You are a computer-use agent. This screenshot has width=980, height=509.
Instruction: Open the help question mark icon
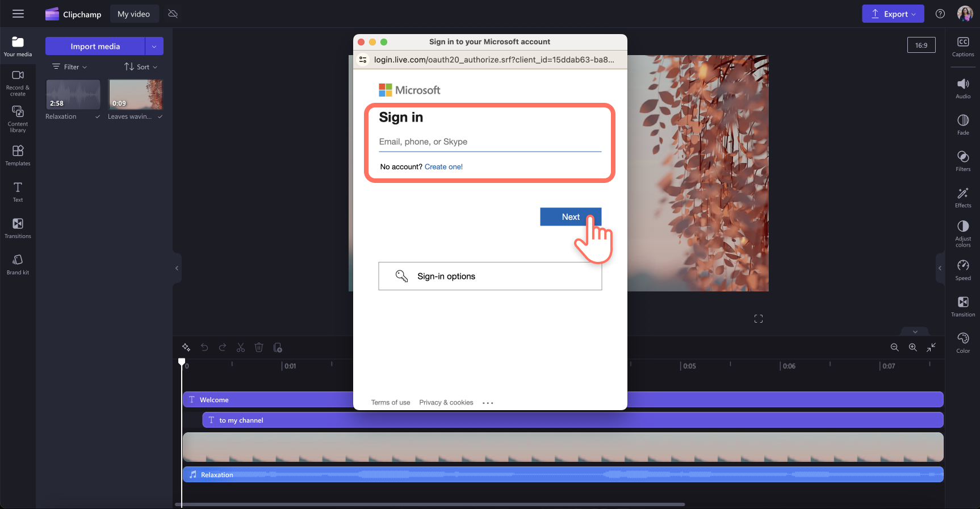tap(940, 14)
